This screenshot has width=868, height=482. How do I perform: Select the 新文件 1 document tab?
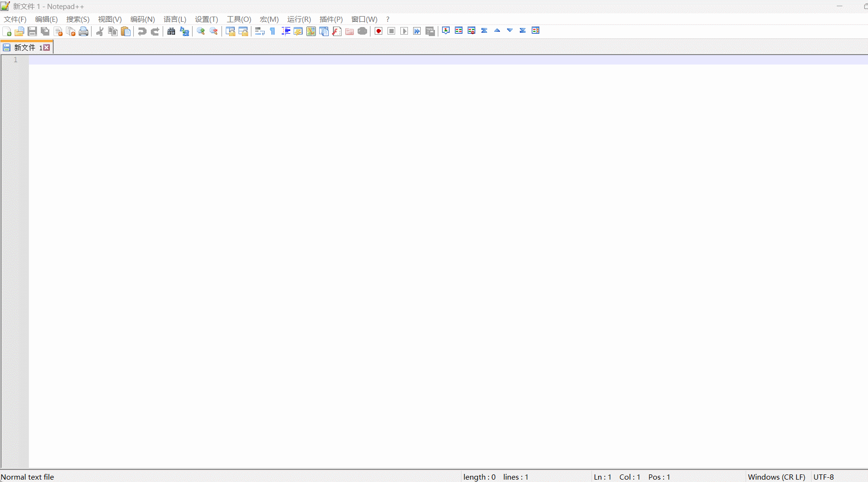tap(25, 47)
